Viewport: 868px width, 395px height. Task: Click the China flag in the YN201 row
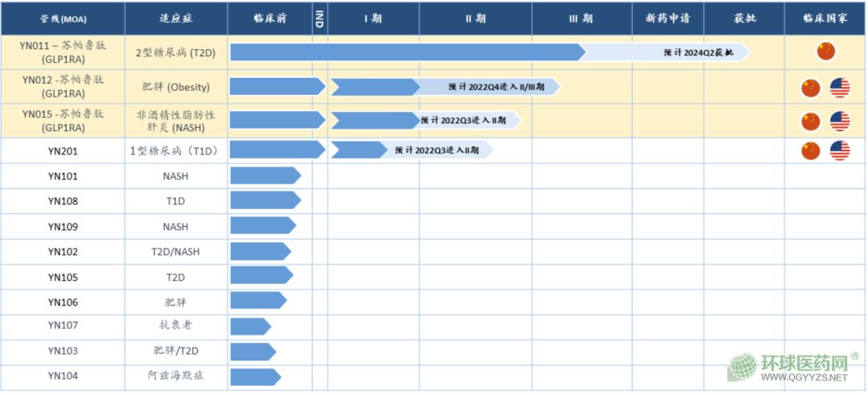pos(811,150)
